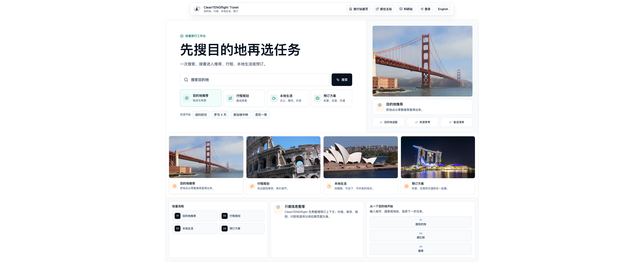Image resolution: width=644 pixels, height=274 pixels.
Task: Click the external link icon beside 前往主站
Action: coord(377,9)
